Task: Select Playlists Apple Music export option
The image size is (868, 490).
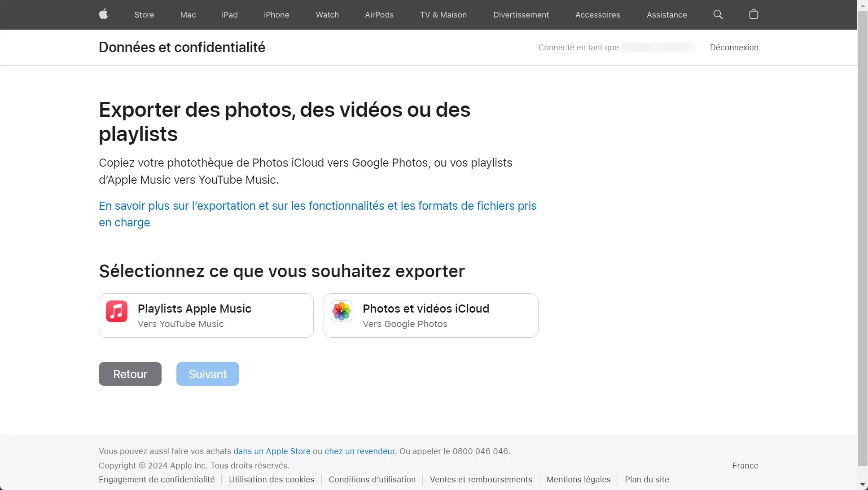Action: [206, 315]
